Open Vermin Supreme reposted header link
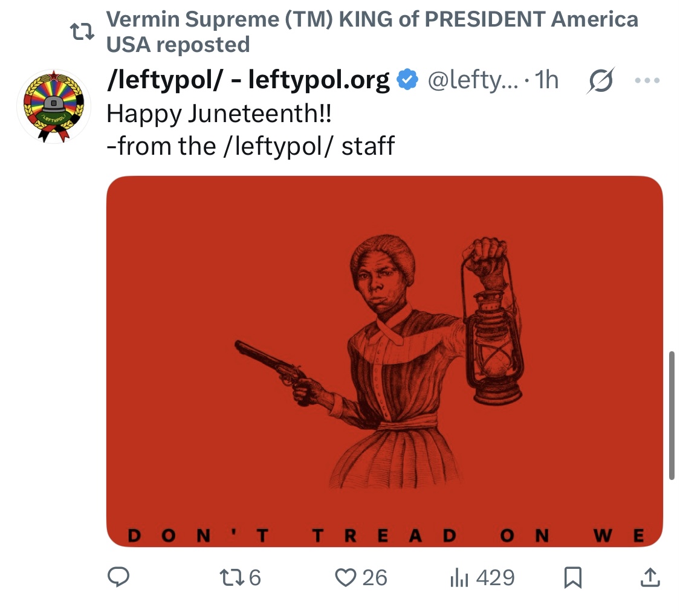 coord(372,31)
